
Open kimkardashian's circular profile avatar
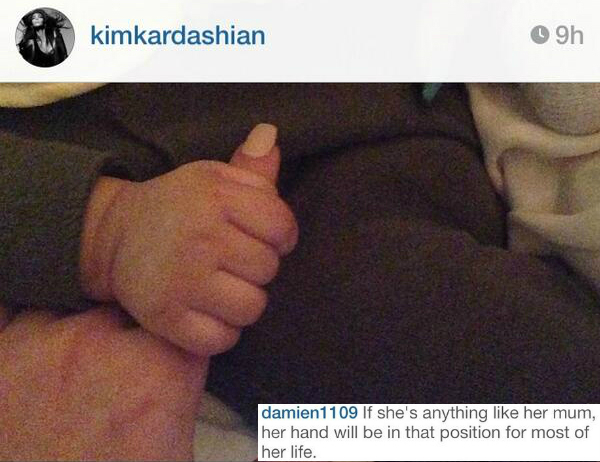tap(45, 38)
